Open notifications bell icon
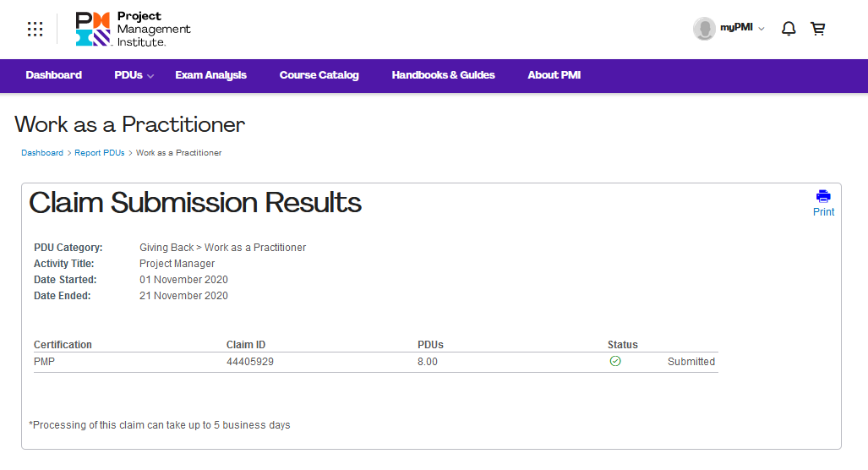The image size is (868, 470). 789,28
